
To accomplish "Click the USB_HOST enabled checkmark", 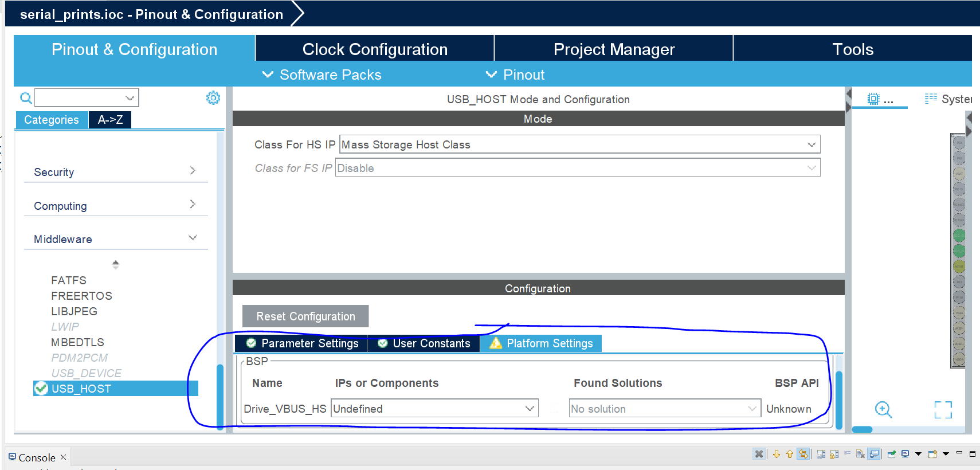I will (41, 389).
